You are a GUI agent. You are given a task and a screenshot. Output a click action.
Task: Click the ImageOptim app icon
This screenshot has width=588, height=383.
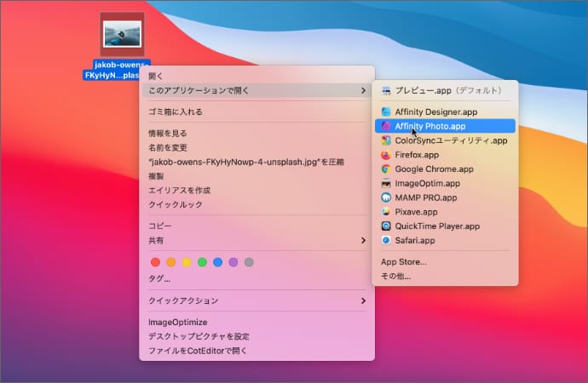[386, 183]
